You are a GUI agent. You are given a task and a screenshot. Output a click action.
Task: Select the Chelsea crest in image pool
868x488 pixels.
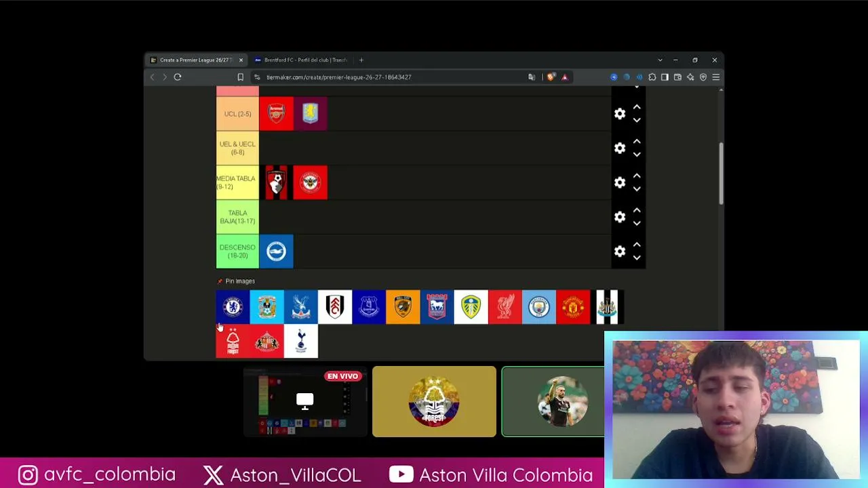click(233, 307)
